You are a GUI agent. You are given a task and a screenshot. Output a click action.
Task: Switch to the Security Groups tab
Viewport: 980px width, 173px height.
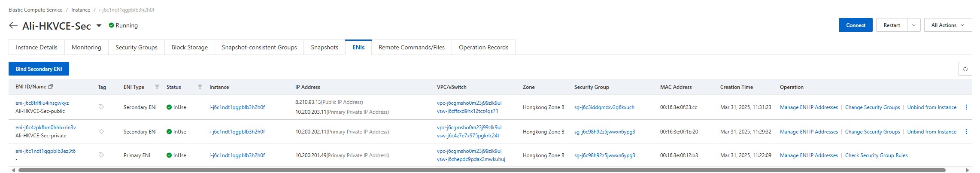tap(137, 47)
